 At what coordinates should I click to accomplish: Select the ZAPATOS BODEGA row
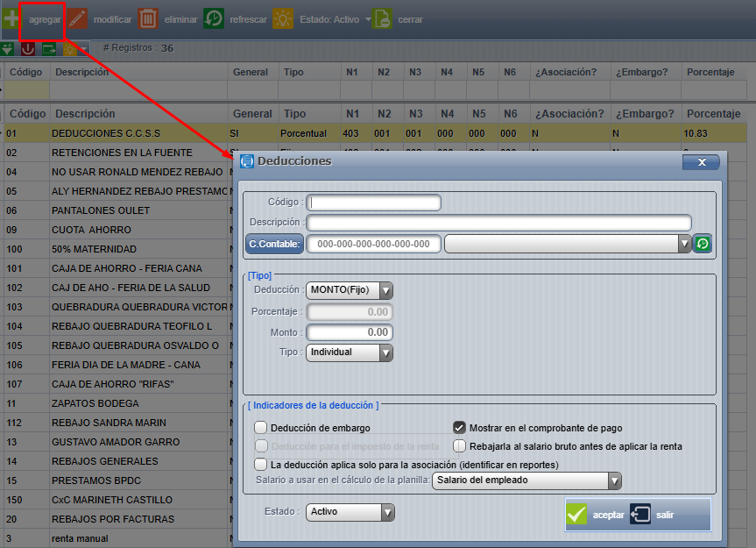pyautogui.click(x=117, y=403)
